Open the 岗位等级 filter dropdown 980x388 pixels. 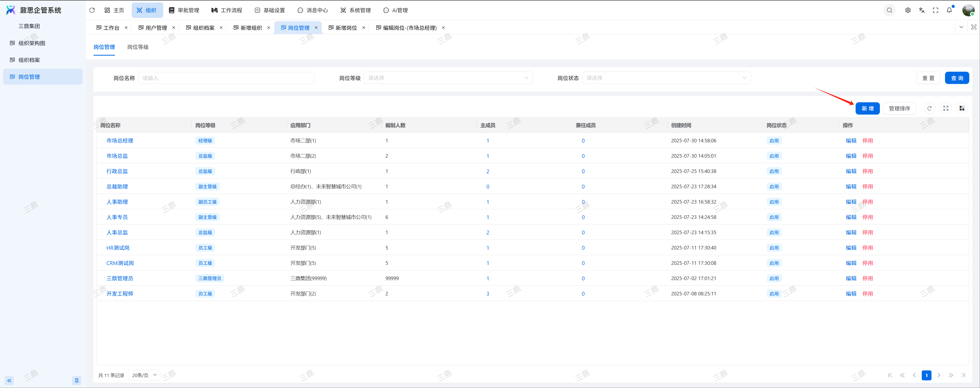(448, 78)
